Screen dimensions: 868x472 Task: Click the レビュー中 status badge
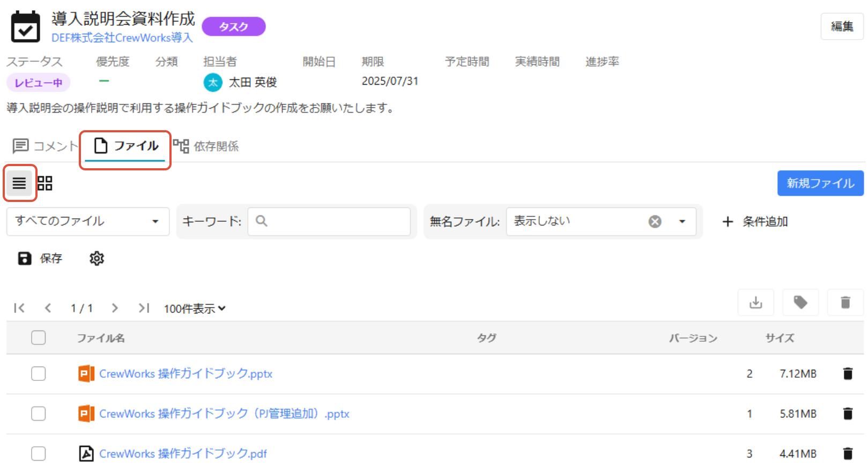(x=38, y=83)
